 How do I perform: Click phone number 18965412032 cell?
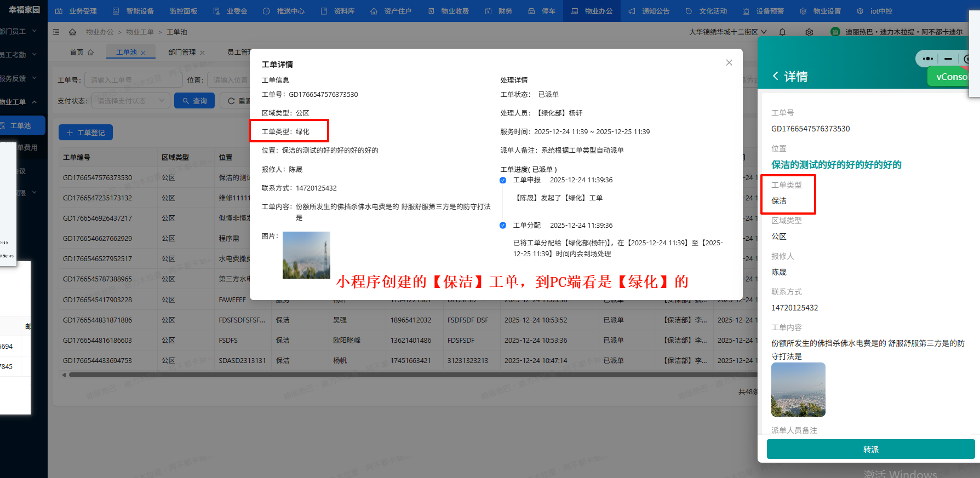click(411, 320)
